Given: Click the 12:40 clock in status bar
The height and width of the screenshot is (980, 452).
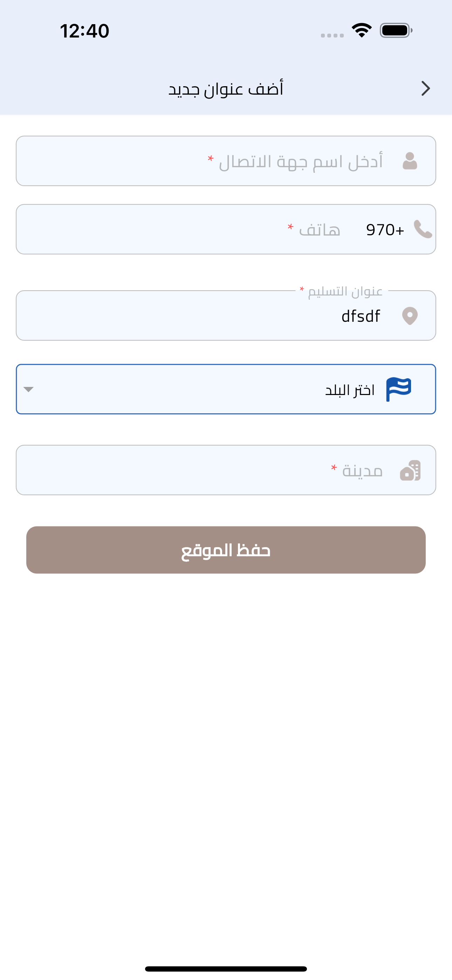Looking at the screenshot, I should (x=84, y=31).
